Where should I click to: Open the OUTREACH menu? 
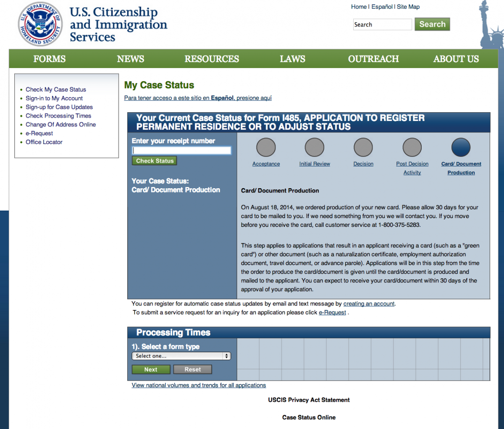(x=373, y=59)
